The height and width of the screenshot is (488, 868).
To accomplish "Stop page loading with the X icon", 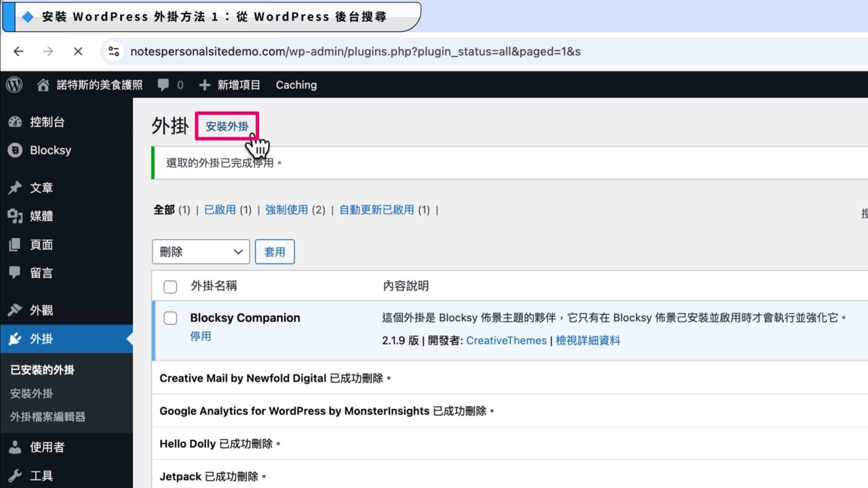I will point(77,52).
